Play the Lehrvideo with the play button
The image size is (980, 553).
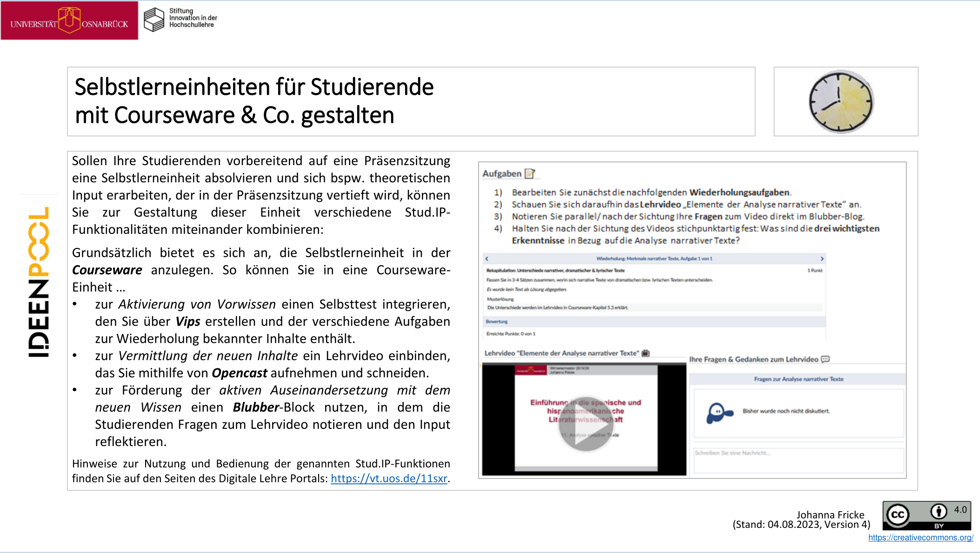[x=586, y=424]
